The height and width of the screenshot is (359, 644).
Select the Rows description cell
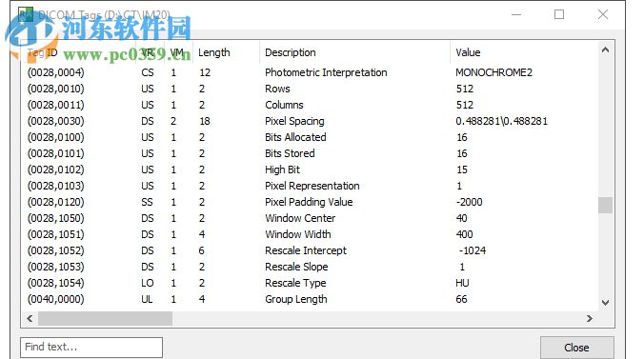277,89
